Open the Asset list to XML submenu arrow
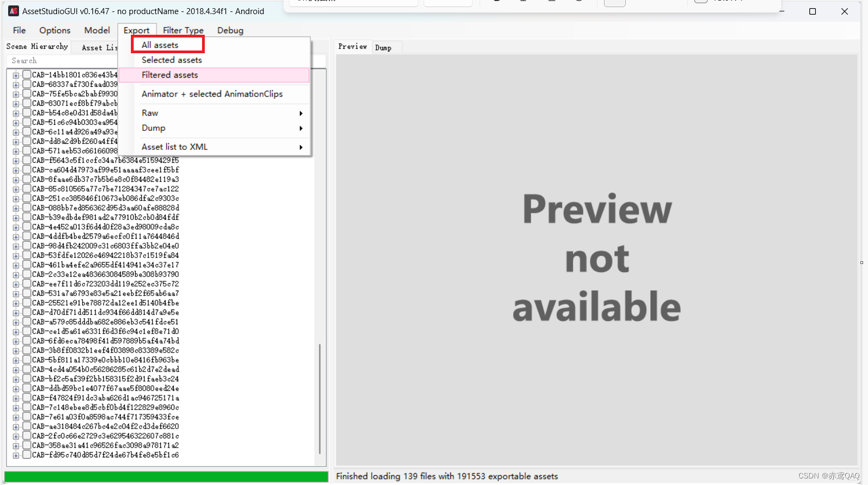 pos(301,147)
